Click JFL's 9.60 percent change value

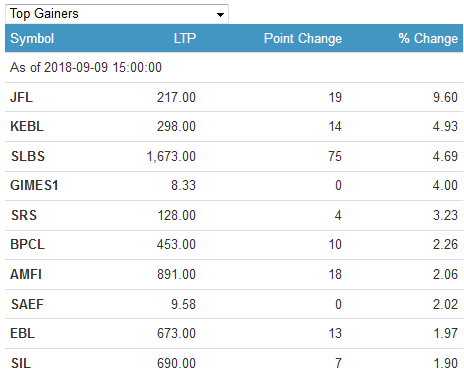[445, 97]
